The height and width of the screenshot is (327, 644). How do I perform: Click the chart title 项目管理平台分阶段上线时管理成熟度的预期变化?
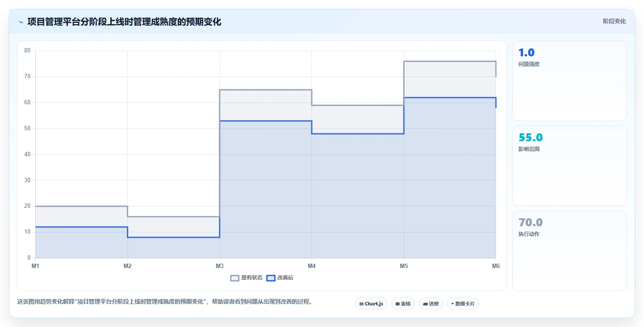(x=124, y=22)
